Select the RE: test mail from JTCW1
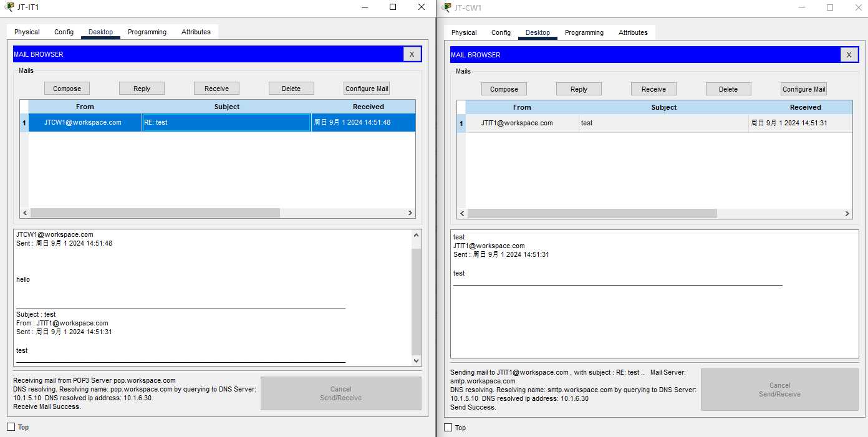Screen dimensions: 868x437 [226, 123]
